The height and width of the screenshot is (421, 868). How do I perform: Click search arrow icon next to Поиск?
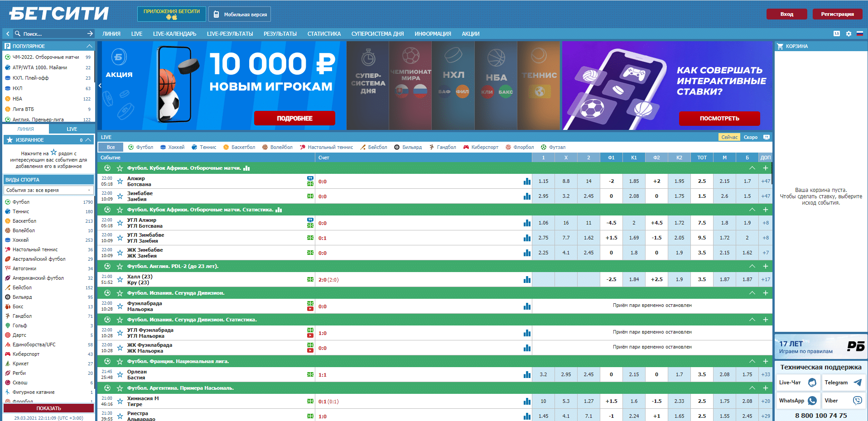(90, 33)
